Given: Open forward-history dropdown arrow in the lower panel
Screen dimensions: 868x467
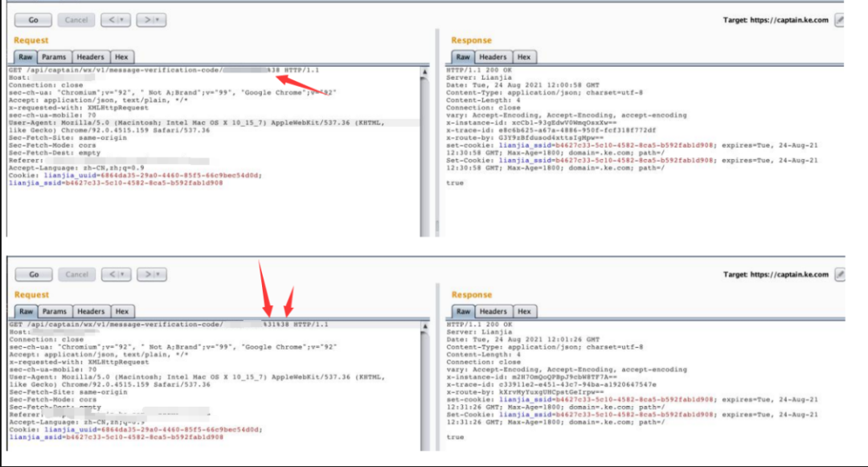Looking at the screenshot, I should (x=160, y=274).
